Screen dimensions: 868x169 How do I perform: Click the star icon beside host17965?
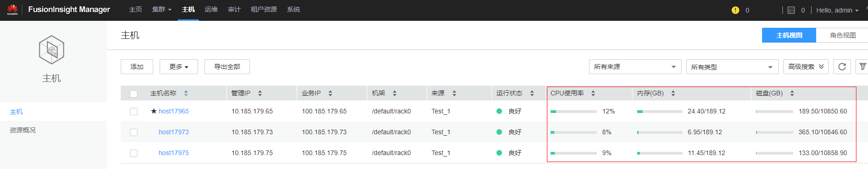coord(154,111)
